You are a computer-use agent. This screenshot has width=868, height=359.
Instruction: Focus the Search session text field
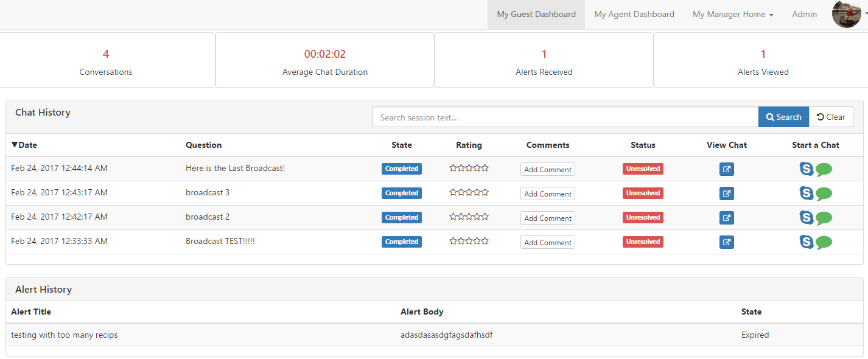(x=565, y=117)
